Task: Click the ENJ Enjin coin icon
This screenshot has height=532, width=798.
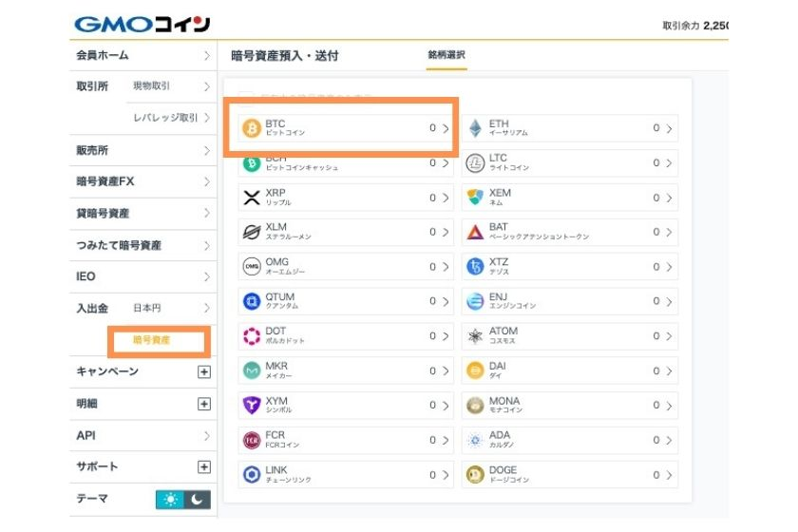Action: pos(475,301)
